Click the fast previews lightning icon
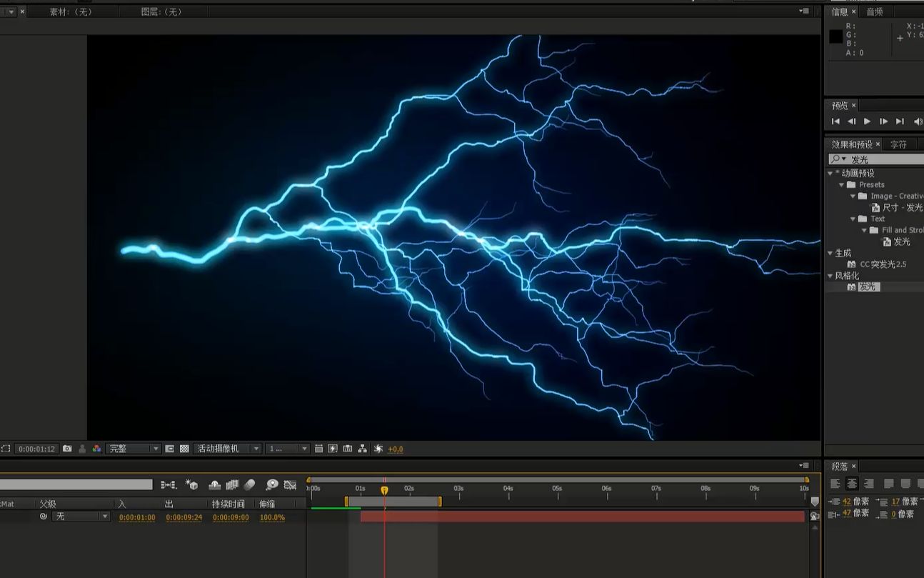The height and width of the screenshot is (578, 924). [333, 449]
